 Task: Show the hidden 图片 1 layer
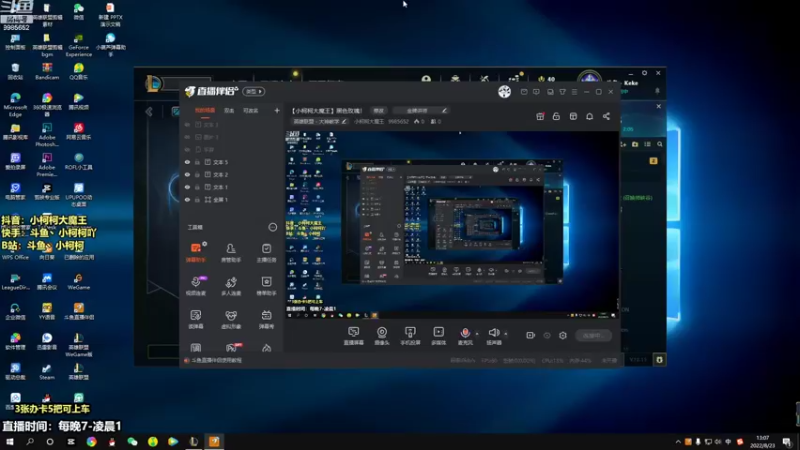(x=187, y=137)
